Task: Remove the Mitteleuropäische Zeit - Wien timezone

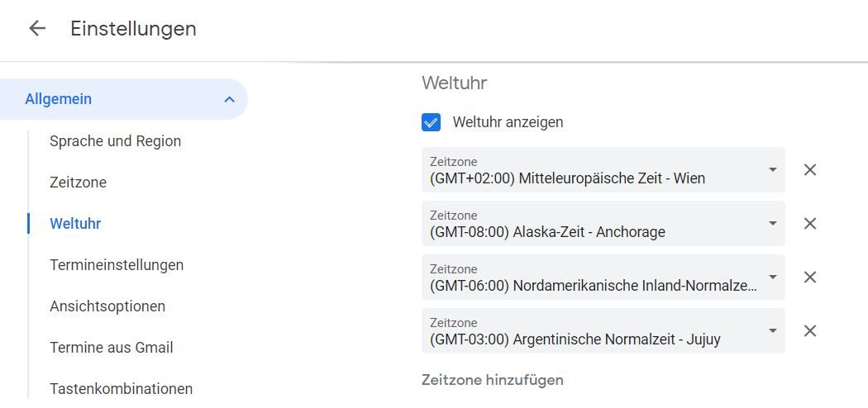Action: (x=810, y=170)
